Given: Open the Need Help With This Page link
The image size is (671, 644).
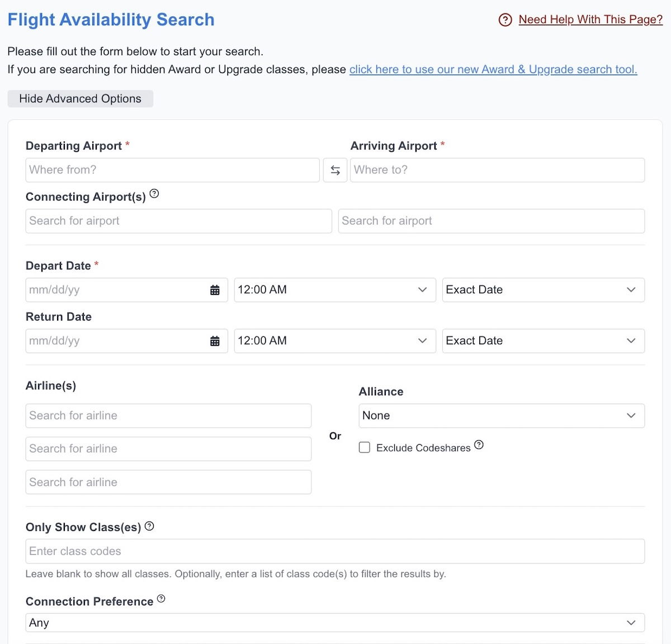Looking at the screenshot, I should [x=590, y=20].
